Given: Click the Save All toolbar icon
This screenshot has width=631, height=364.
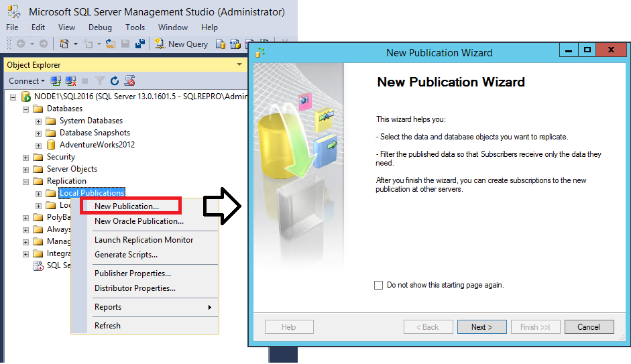Looking at the screenshot, I should pos(140,44).
